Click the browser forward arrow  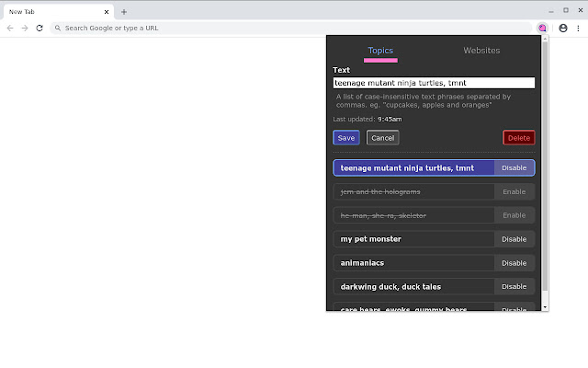[x=25, y=29]
